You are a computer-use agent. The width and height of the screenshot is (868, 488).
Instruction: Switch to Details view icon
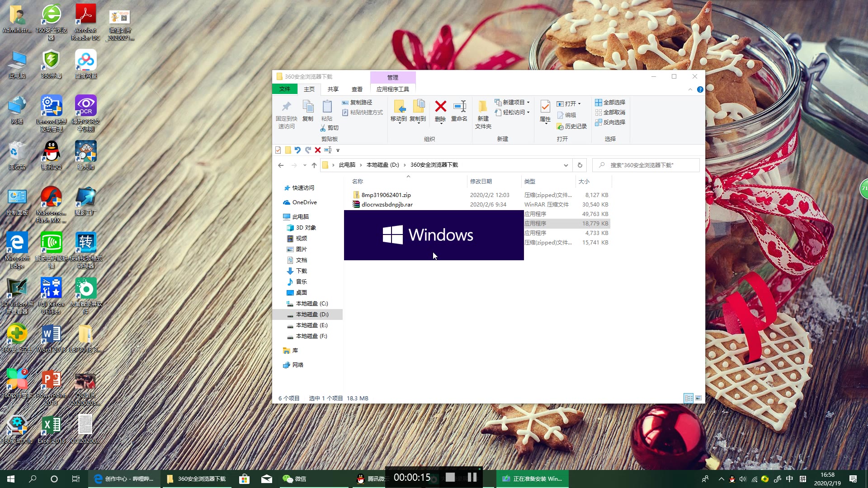coord(689,399)
